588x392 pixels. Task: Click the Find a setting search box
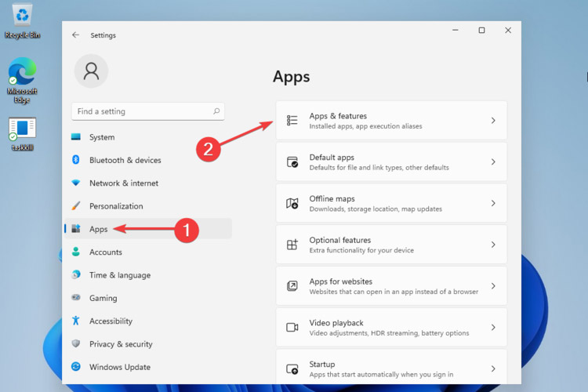click(148, 111)
